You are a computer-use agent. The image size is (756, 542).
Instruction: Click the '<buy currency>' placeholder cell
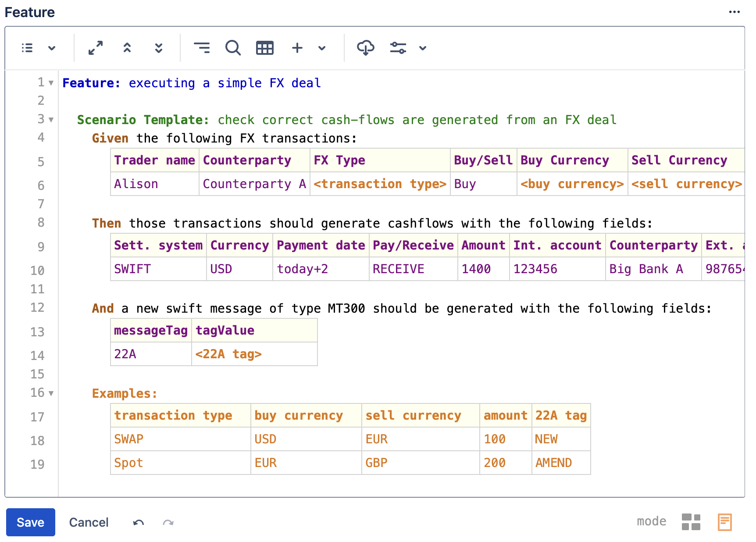572,184
